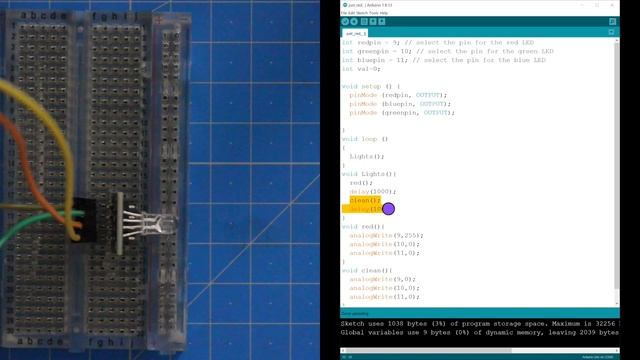Click the console scrollbar right arrow
Viewport: 640px width, 360px height.
click(x=617, y=351)
